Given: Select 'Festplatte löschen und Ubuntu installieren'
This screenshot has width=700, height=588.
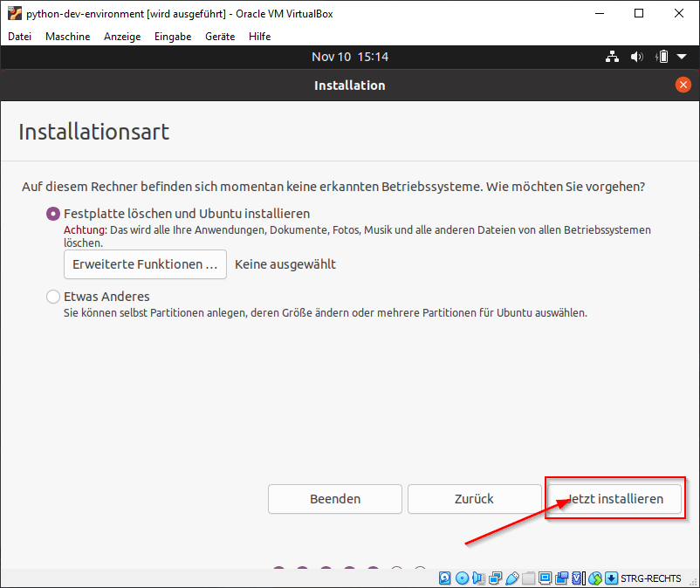Looking at the screenshot, I should [x=52, y=214].
